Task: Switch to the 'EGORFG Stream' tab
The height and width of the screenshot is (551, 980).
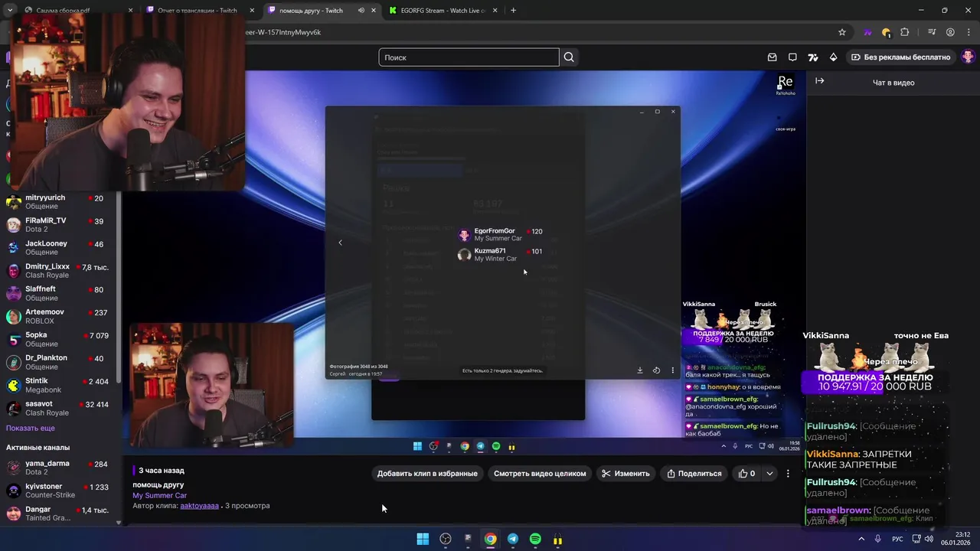Action: (x=443, y=11)
